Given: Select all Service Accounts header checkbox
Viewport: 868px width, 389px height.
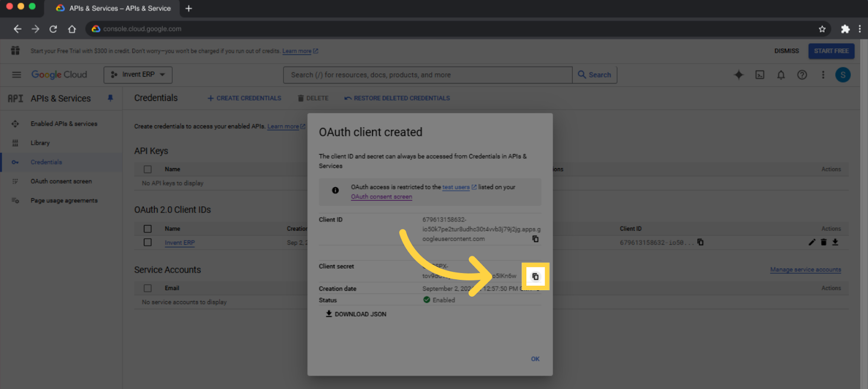Looking at the screenshot, I should coord(148,288).
